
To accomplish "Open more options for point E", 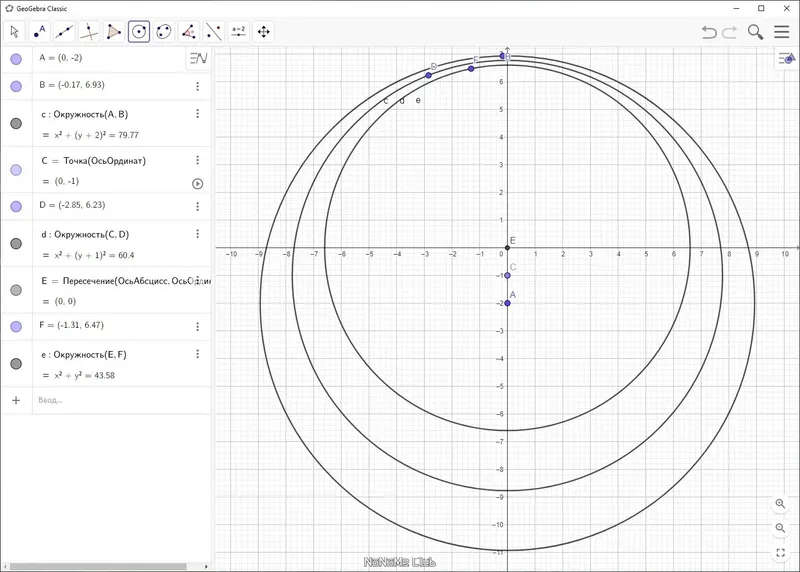I will (x=197, y=280).
